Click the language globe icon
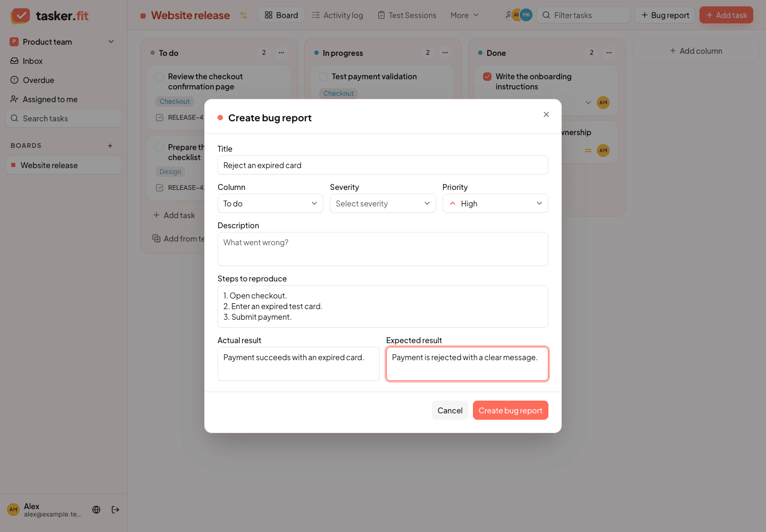Viewport: 766px width, 532px height. (x=96, y=510)
